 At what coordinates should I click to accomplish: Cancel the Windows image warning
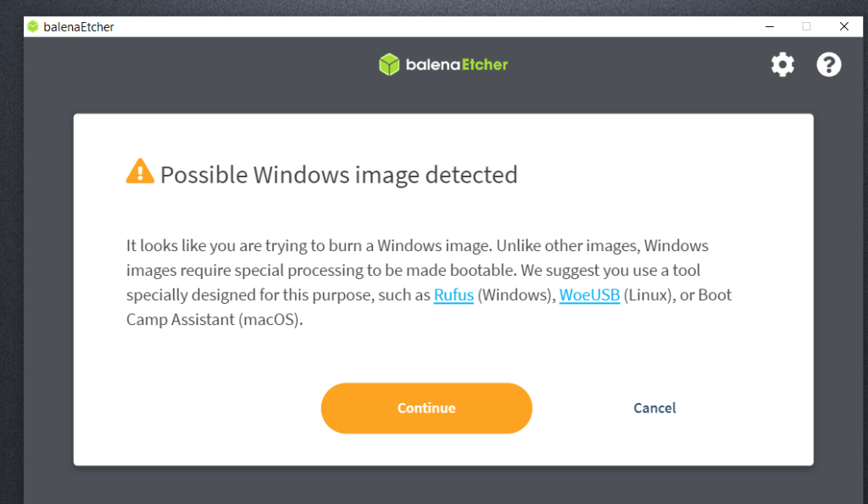(x=654, y=408)
